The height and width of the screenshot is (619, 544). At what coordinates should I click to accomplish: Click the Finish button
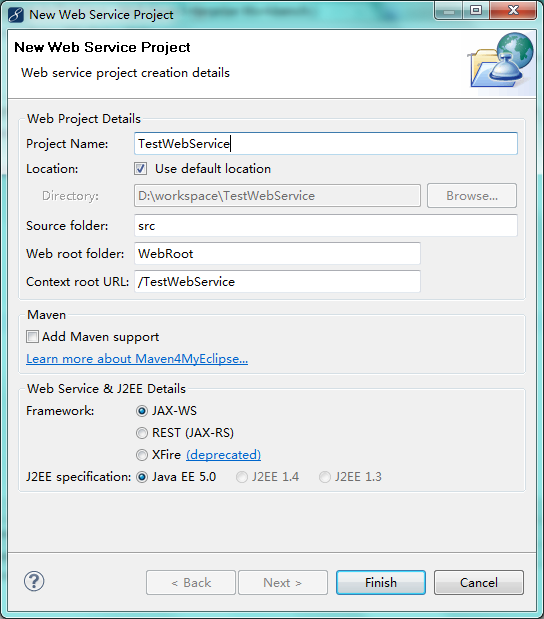coord(381,582)
